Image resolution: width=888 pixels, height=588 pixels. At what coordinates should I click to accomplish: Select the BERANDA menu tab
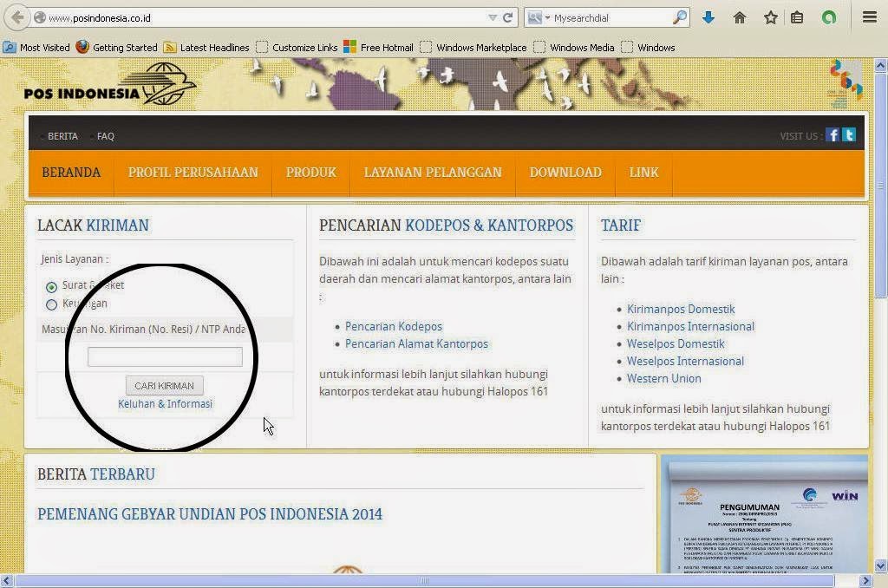coord(71,173)
